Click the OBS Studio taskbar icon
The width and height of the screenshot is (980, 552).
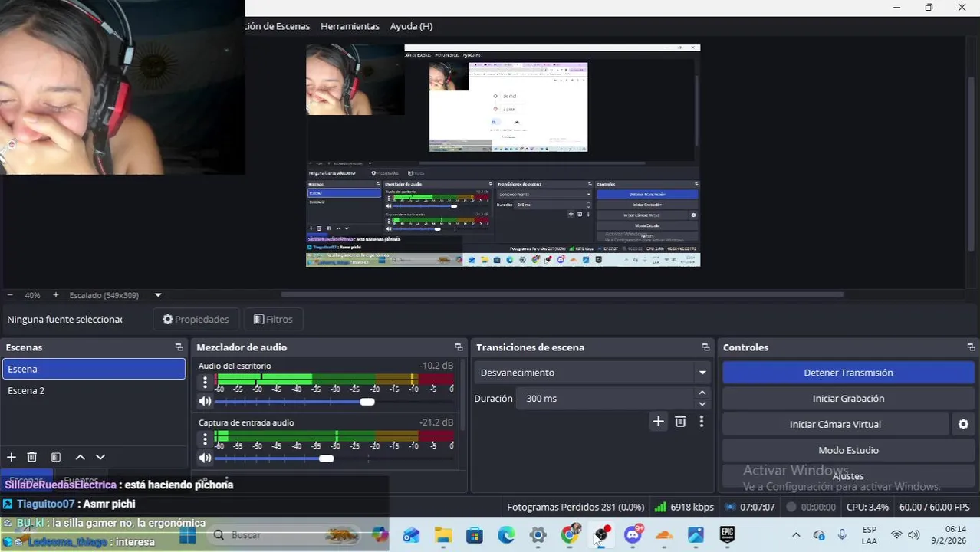[x=601, y=534]
